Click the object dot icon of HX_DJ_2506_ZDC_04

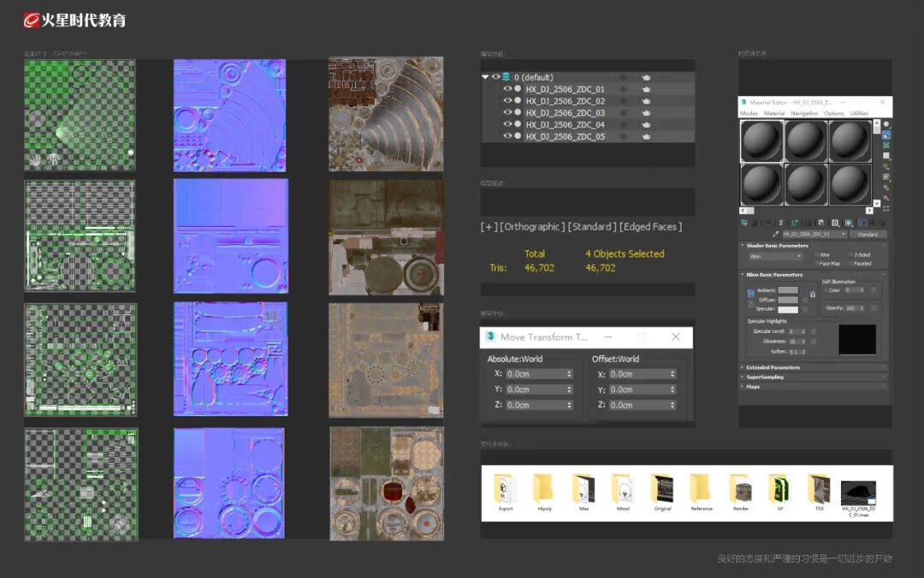(518, 124)
